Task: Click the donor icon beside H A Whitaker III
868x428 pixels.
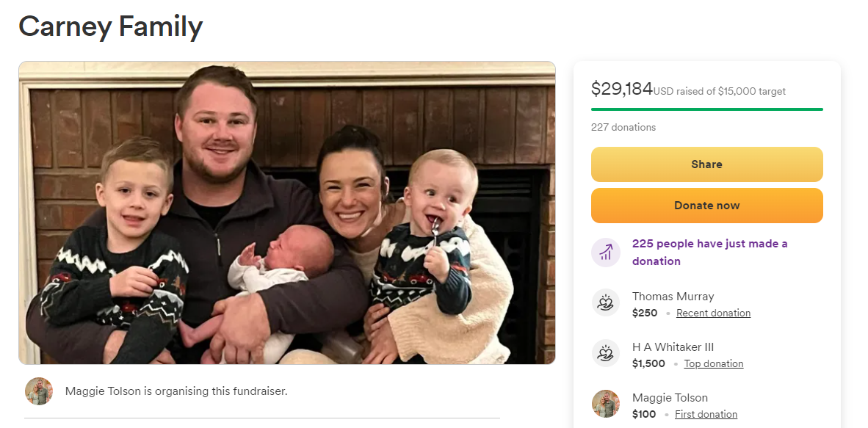Action: click(606, 354)
